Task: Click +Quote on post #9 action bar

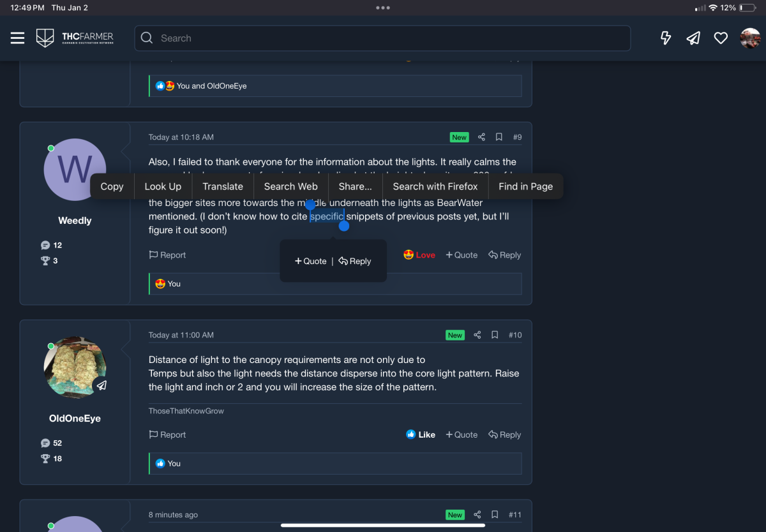Action: click(462, 255)
